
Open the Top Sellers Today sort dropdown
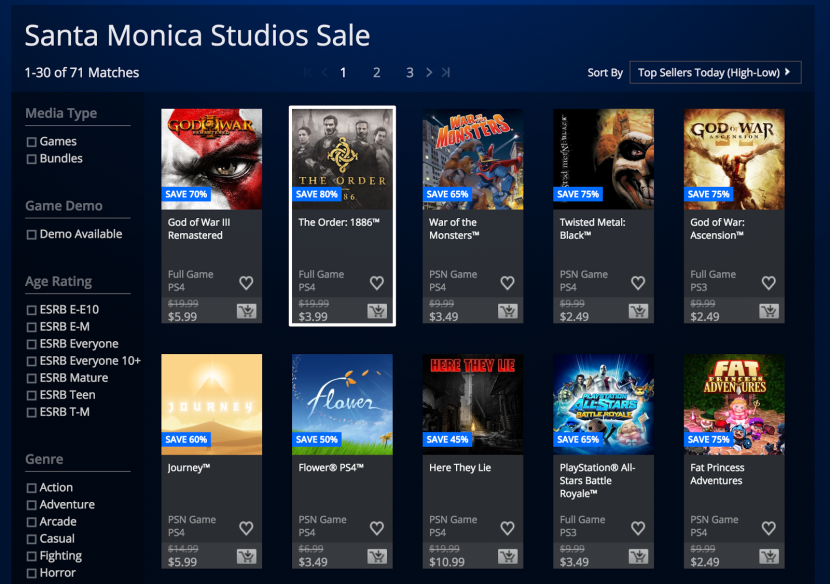715,72
